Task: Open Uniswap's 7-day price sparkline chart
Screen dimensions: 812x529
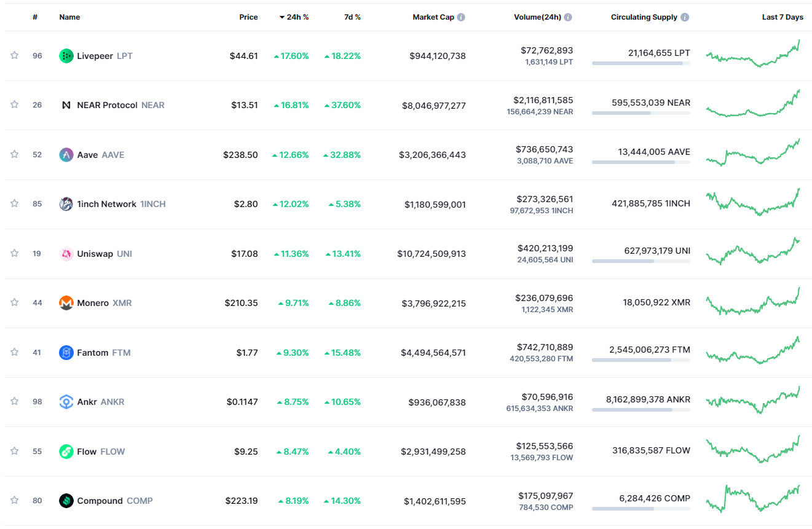Action: tap(753, 251)
